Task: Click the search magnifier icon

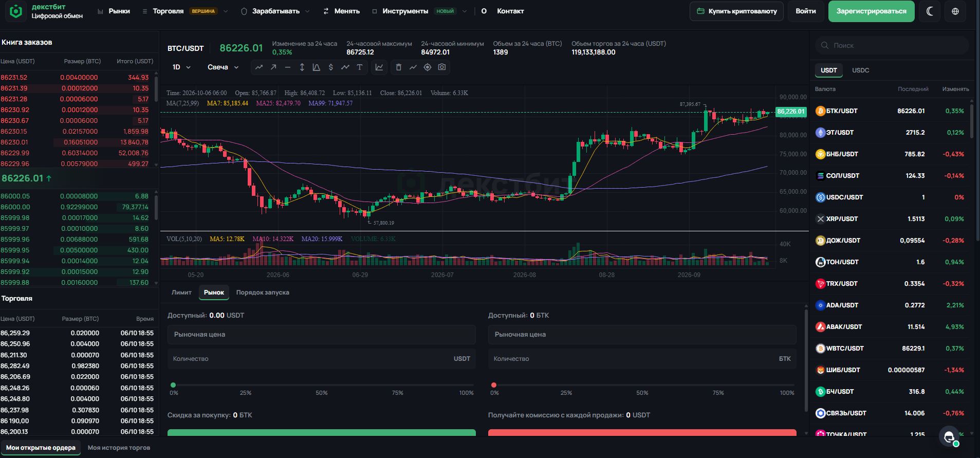Action: coord(825,45)
